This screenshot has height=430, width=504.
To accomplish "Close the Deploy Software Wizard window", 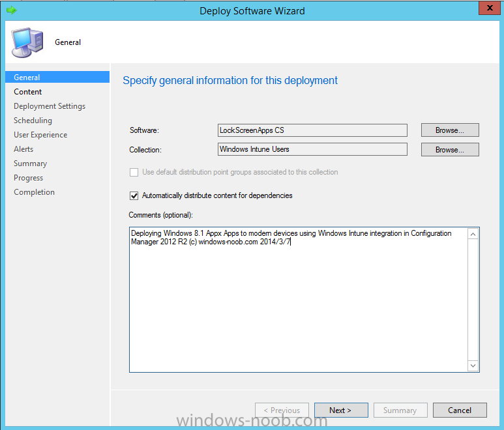I will point(489,8).
